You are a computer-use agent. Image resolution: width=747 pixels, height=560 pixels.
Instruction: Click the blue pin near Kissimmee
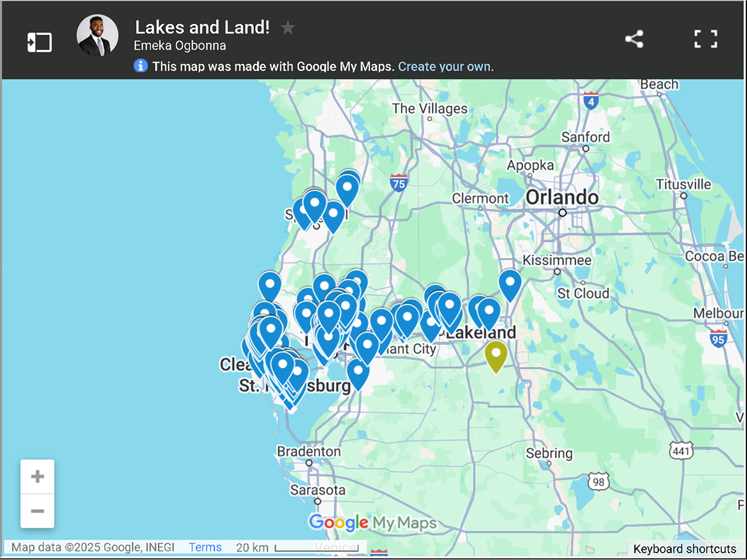click(510, 282)
